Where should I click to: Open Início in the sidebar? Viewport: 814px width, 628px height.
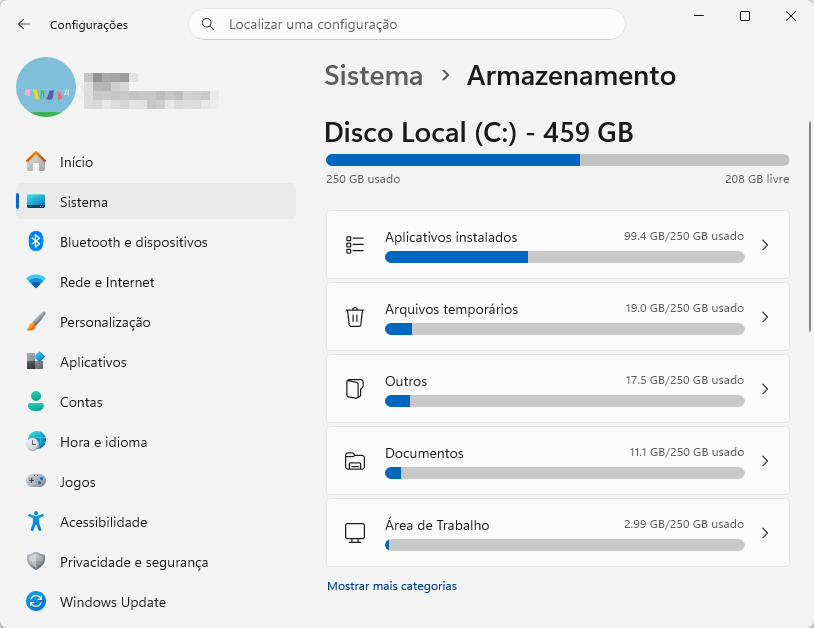[156, 162]
